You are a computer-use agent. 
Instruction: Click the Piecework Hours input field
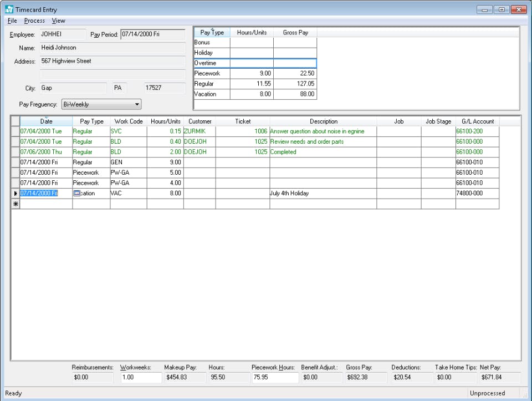point(274,377)
